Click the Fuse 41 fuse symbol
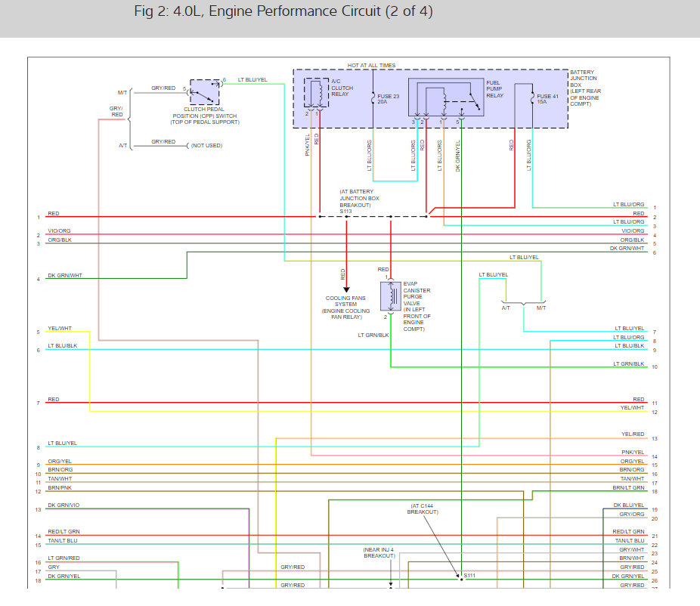700x606 pixels. pos(532,98)
